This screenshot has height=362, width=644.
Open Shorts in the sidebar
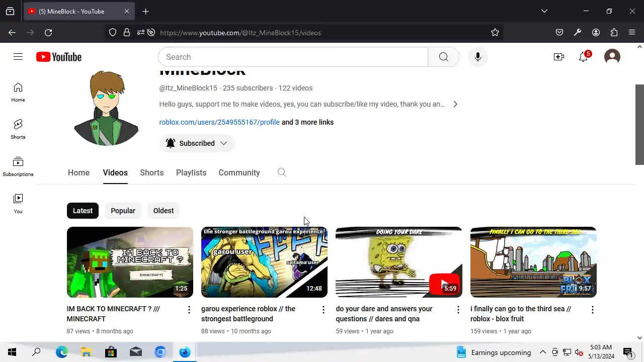18,129
